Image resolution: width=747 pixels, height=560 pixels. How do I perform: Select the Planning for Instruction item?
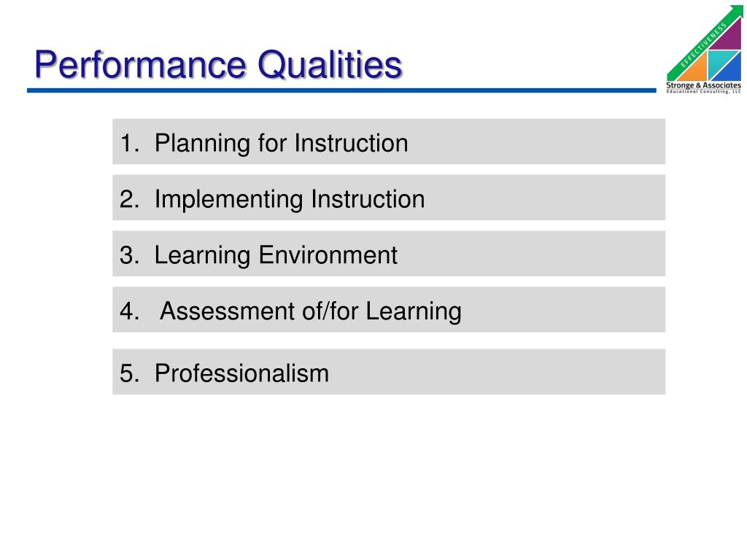(389, 142)
